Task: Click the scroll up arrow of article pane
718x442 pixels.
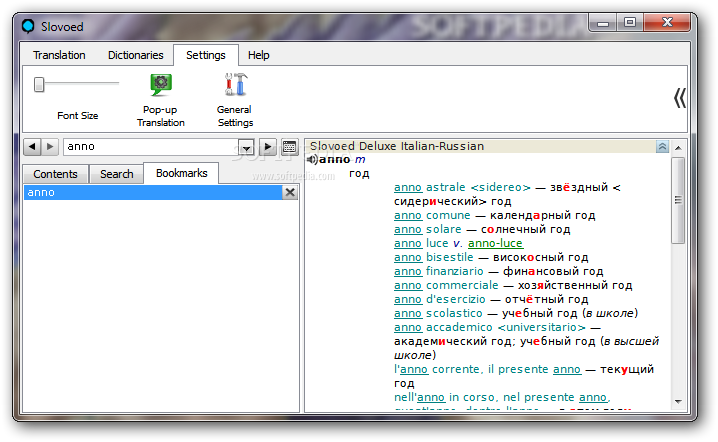Action: click(678, 147)
